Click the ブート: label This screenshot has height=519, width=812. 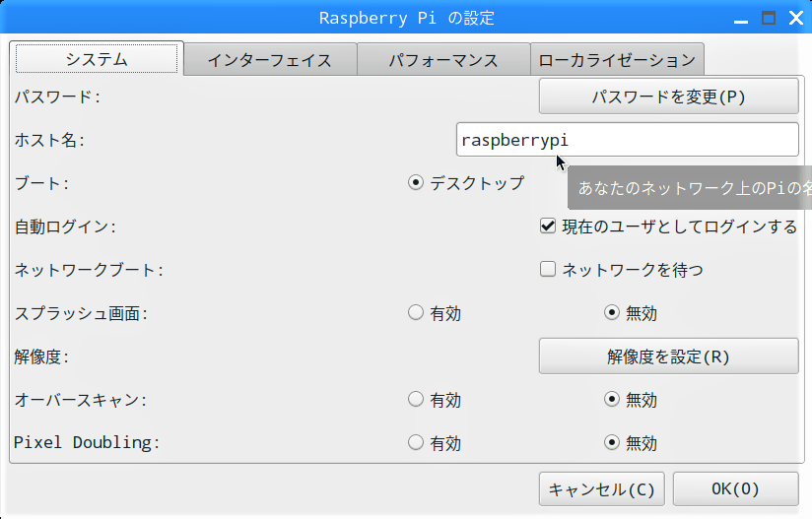[x=41, y=183]
